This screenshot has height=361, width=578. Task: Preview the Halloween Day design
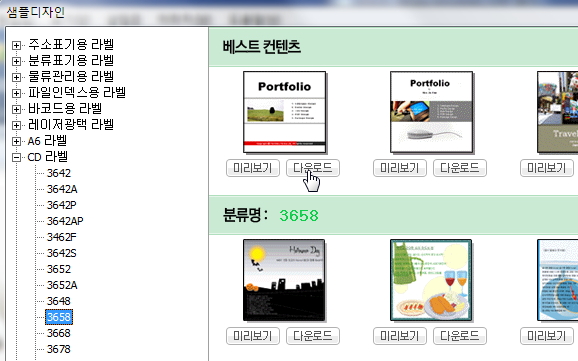coord(253,336)
